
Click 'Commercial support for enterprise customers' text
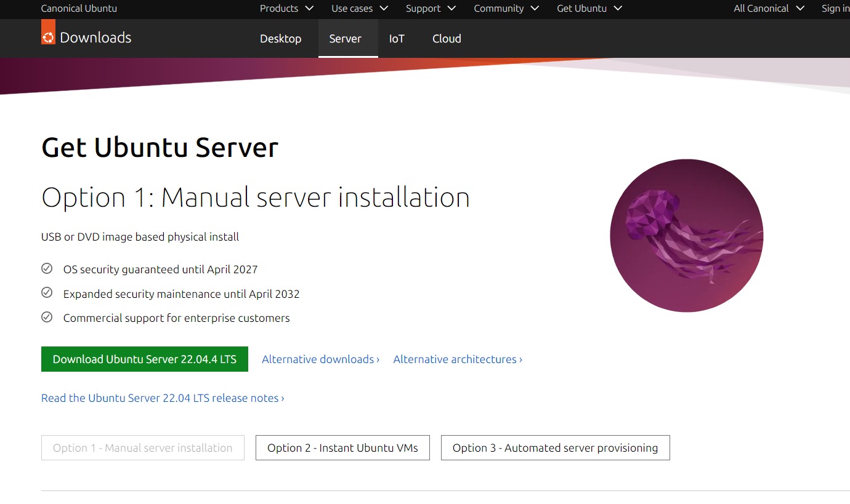click(177, 318)
